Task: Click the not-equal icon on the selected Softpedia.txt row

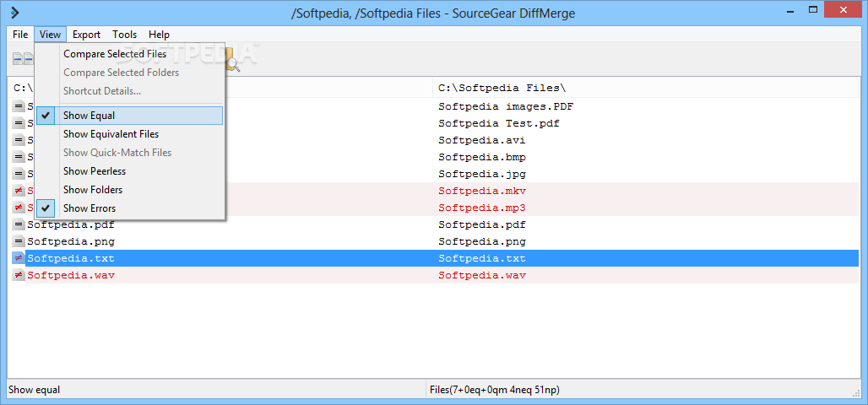Action: tap(19, 258)
